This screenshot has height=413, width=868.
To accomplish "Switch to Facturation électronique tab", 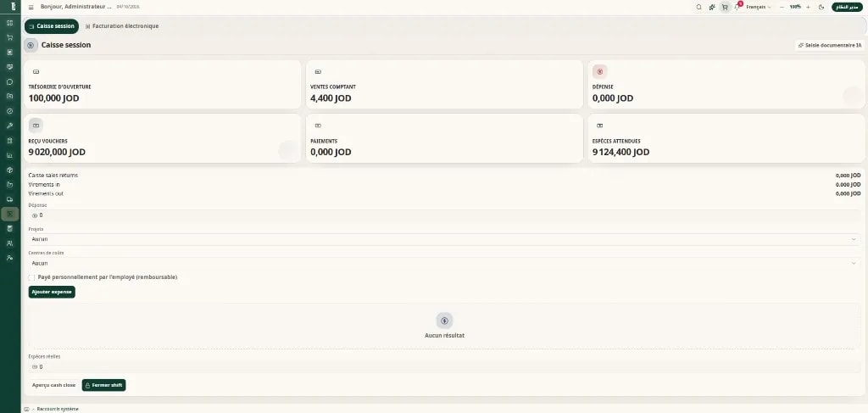I will tap(122, 26).
